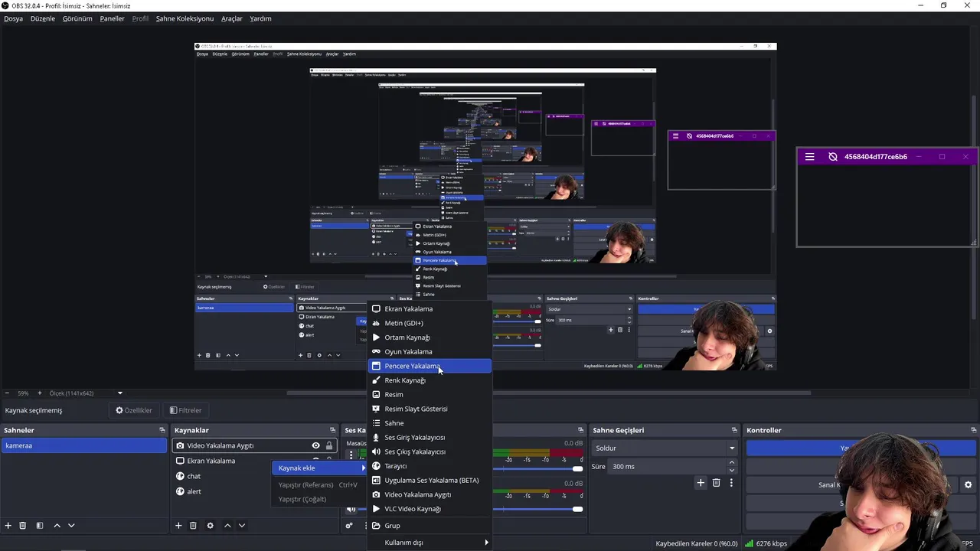Move source down arrow in Kaynaklar
The height and width of the screenshot is (551, 980).
click(242, 526)
